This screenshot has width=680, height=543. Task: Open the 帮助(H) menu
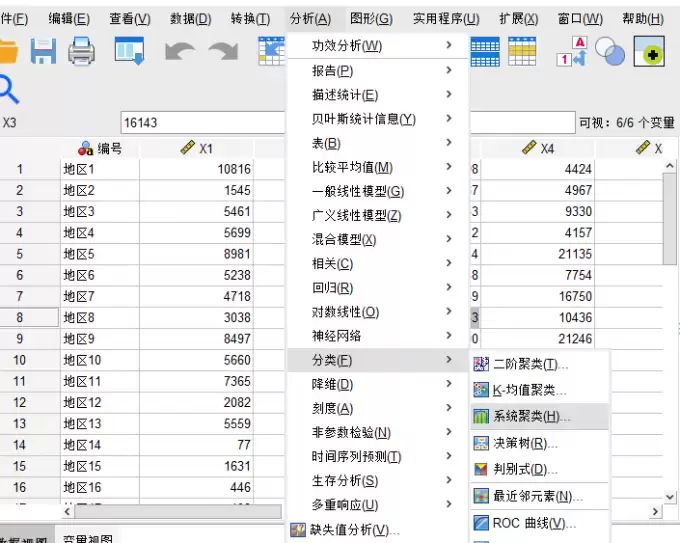point(643,19)
